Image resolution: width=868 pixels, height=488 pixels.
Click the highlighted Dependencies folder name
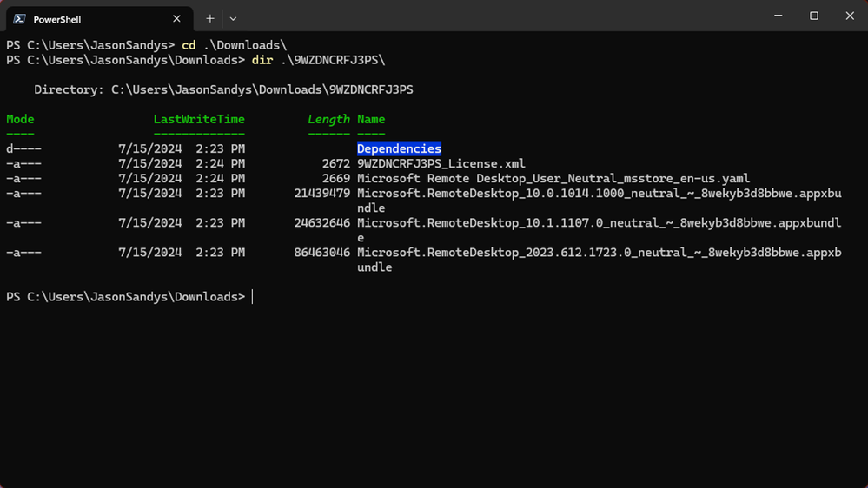[399, 148]
